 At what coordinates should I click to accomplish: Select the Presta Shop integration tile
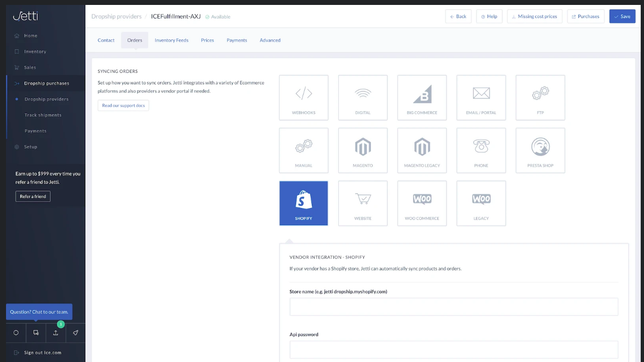point(540,151)
